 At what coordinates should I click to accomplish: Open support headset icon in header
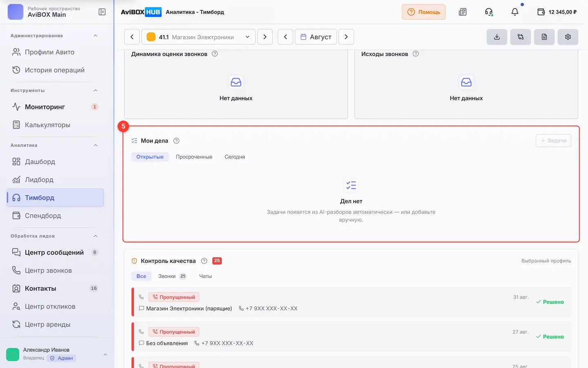click(x=489, y=12)
